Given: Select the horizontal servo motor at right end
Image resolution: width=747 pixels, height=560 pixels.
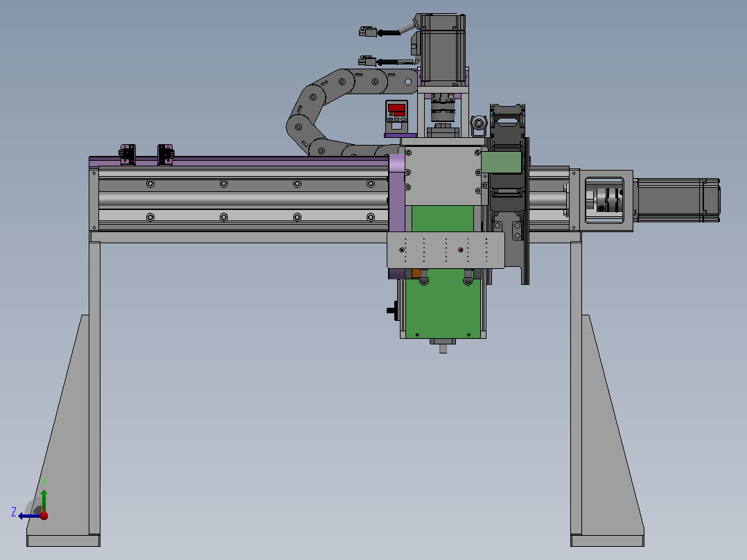Looking at the screenshot, I should [676, 200].
